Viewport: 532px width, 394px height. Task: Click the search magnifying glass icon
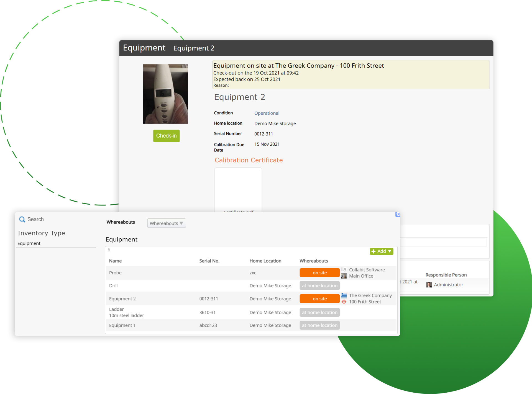22,219
